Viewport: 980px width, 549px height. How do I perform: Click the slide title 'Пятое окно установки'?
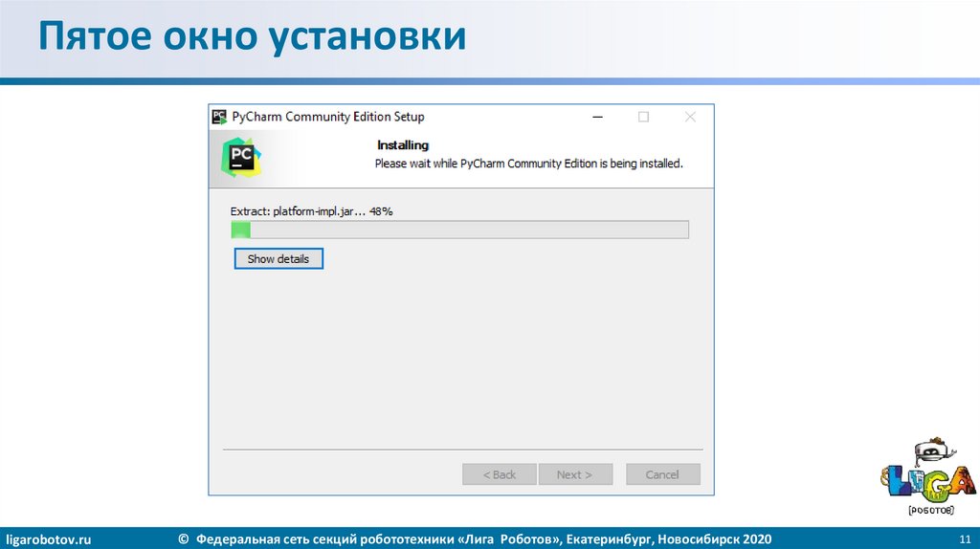252,35
